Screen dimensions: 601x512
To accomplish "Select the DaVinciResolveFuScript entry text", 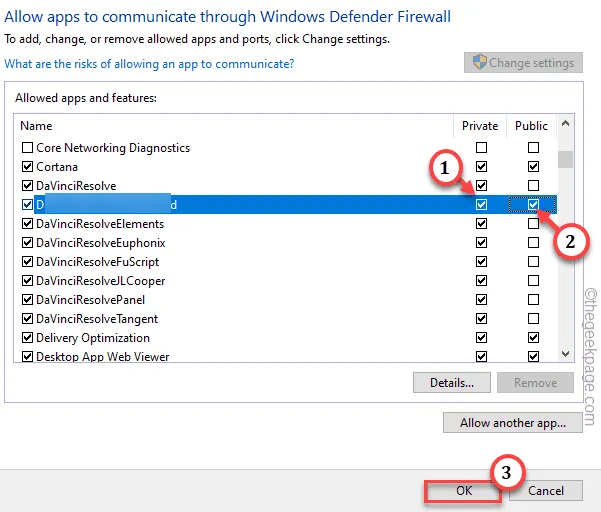I will pyautogui.click(x=97, y=262).
